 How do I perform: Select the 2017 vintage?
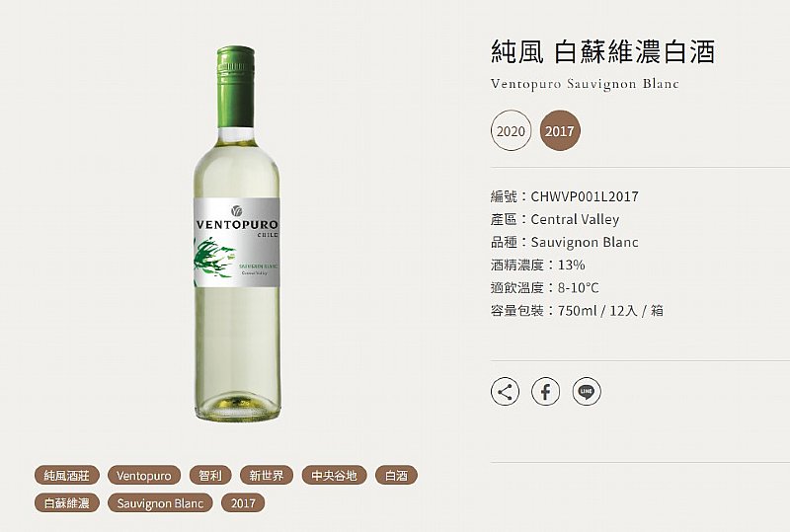560,131
